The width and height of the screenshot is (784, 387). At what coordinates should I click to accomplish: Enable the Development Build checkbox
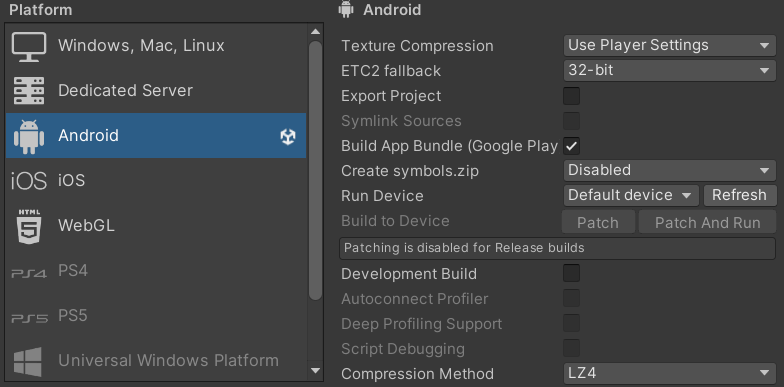tap(572, 274)
